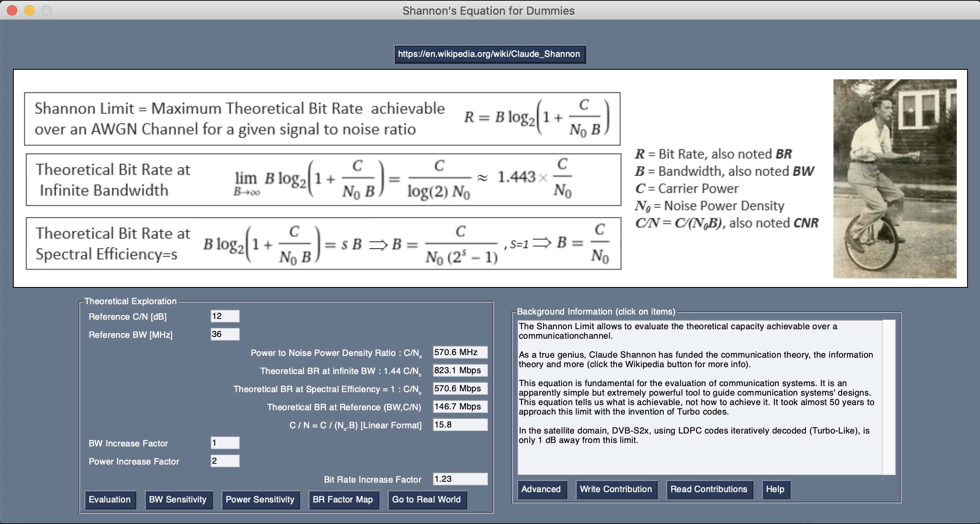Edit the Reference C/N value field
This screenshot has width=980, height=524.
(225, 316)
